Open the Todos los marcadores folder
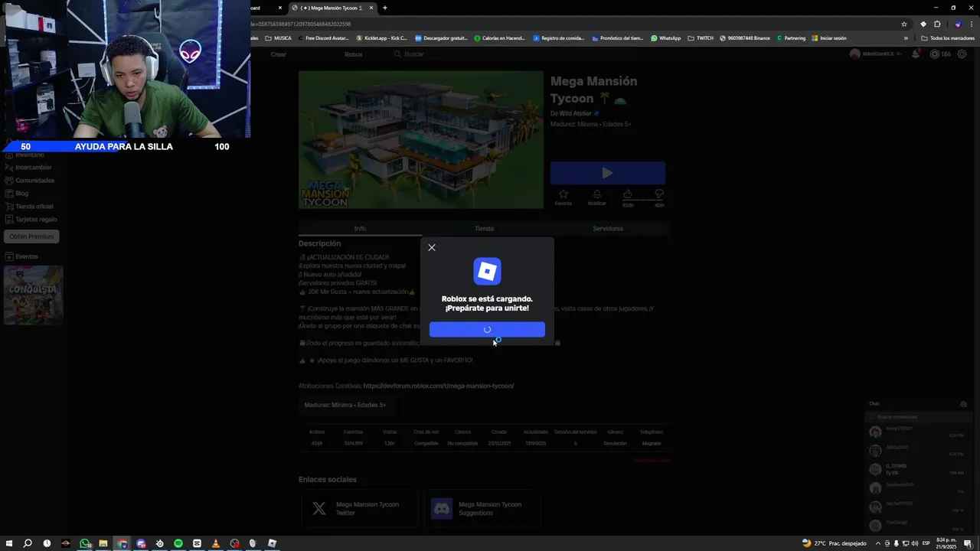The width and height of the screenshot is (980, 551). point(948,37)
